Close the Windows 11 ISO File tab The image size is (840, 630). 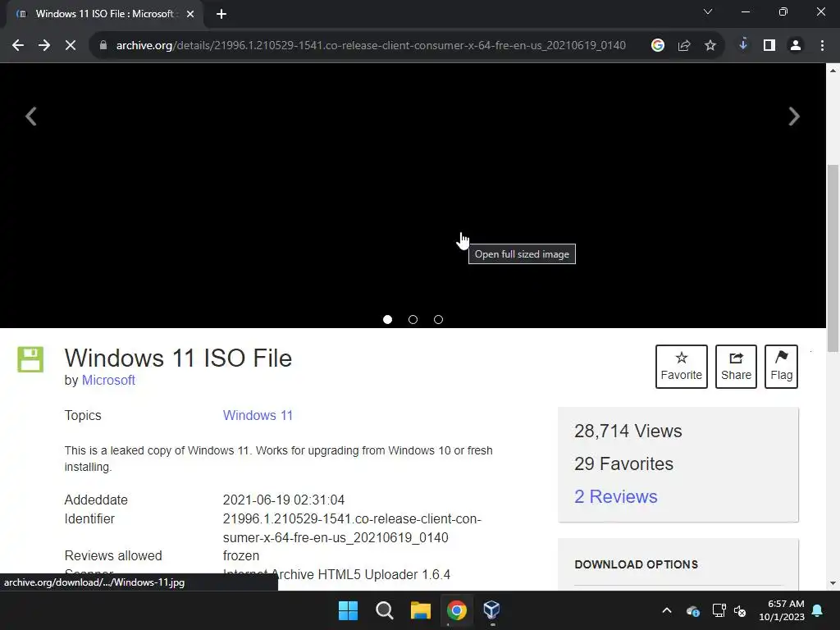pyautogui.click(x=190, y=14)
